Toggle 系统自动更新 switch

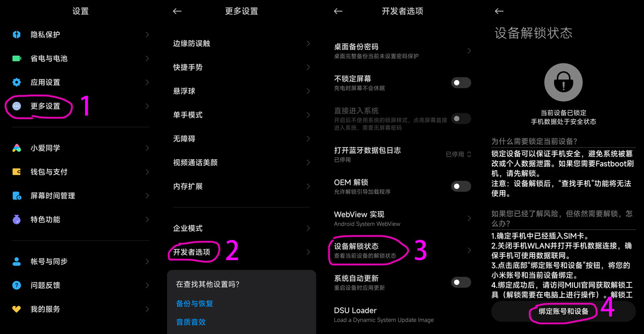tap(461, 282)
